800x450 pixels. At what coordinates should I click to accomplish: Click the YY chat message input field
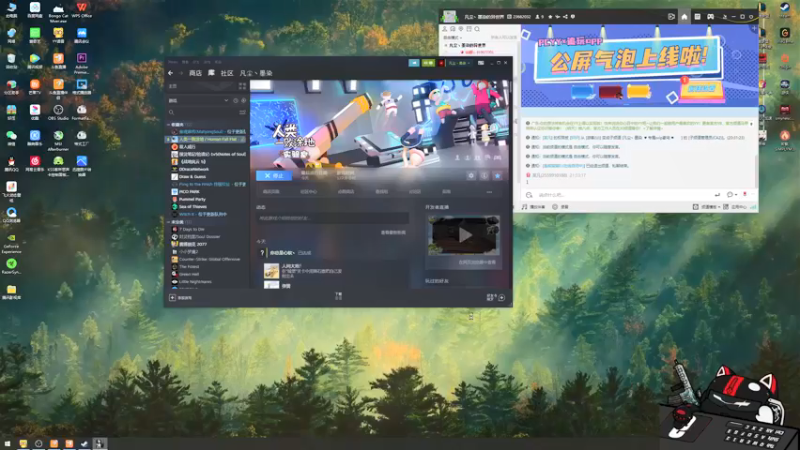click(x=622, y=195)
